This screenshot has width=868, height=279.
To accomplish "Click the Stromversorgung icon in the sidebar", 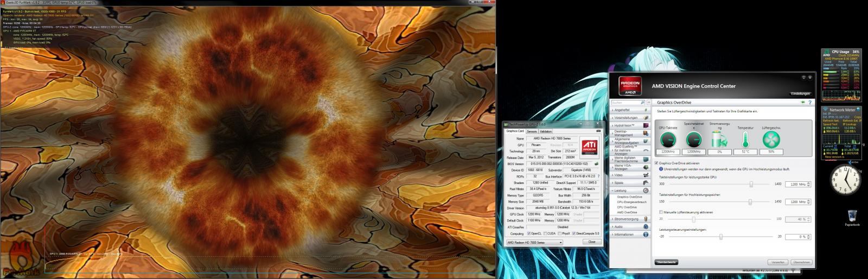I will tap(646, 219).
